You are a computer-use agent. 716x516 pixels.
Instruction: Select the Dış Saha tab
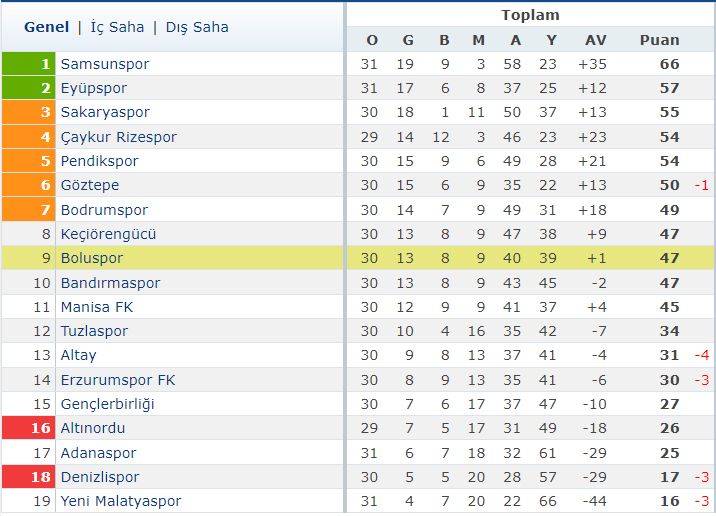(x=197, y=27)
